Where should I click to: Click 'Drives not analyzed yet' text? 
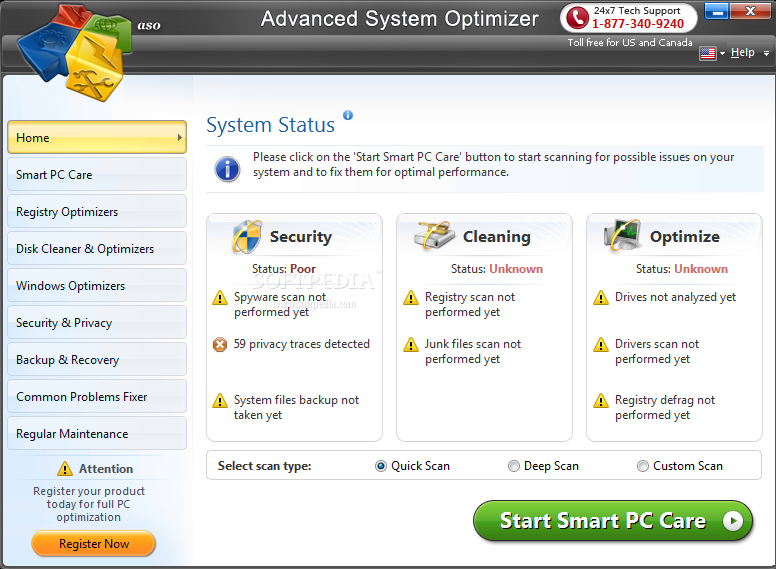pyautogui.click(x=676, y=297)
